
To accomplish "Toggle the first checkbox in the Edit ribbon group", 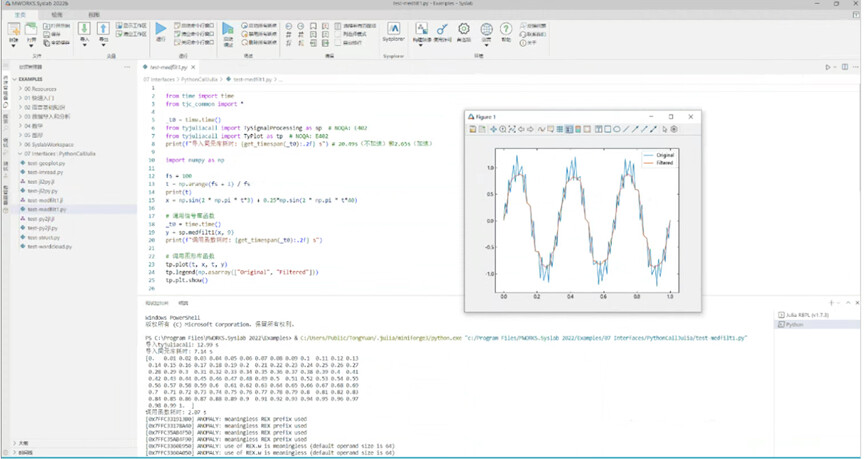I will 338,26.
